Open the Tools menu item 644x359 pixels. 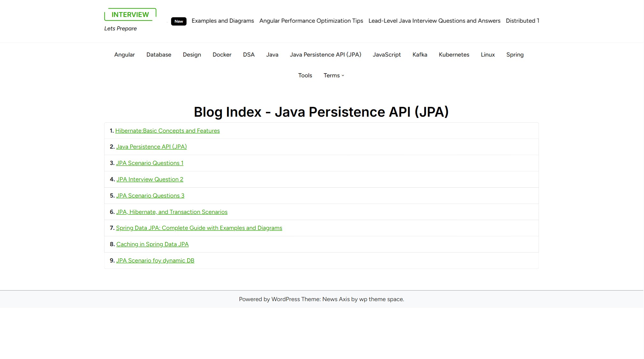click(305, 75)
